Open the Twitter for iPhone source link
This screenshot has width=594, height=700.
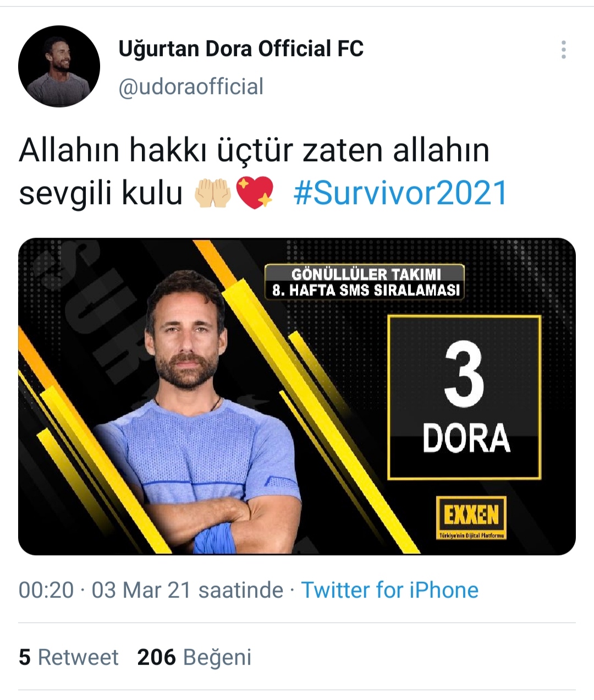(x=390, y=590)
